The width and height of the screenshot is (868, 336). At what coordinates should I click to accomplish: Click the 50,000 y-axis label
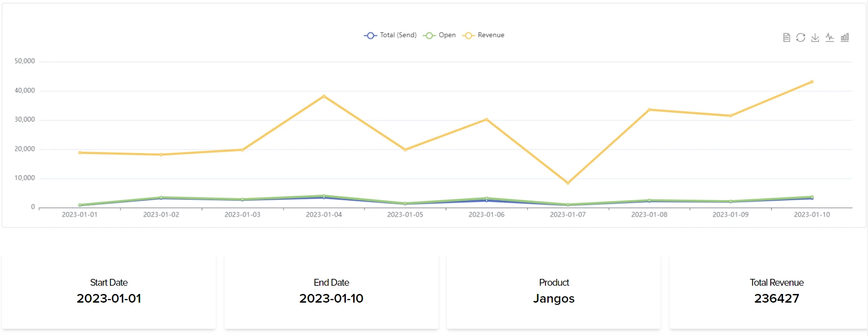tap(25, 61)
